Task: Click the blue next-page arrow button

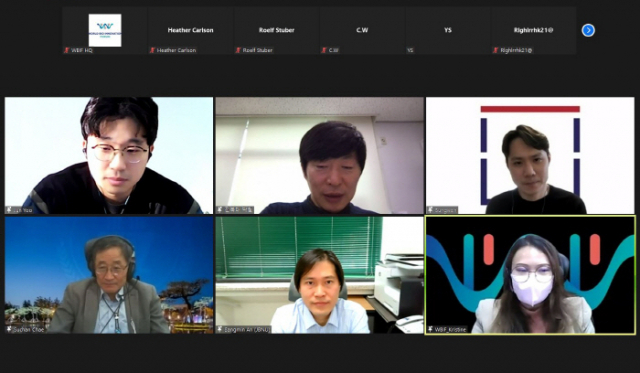Action: pyautogui.click(x=588, y=30)
